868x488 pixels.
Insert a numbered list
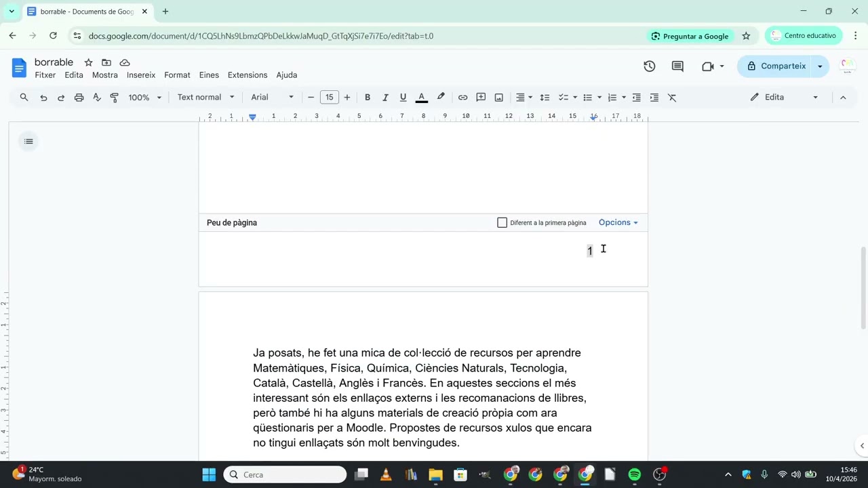click(612, 98)
